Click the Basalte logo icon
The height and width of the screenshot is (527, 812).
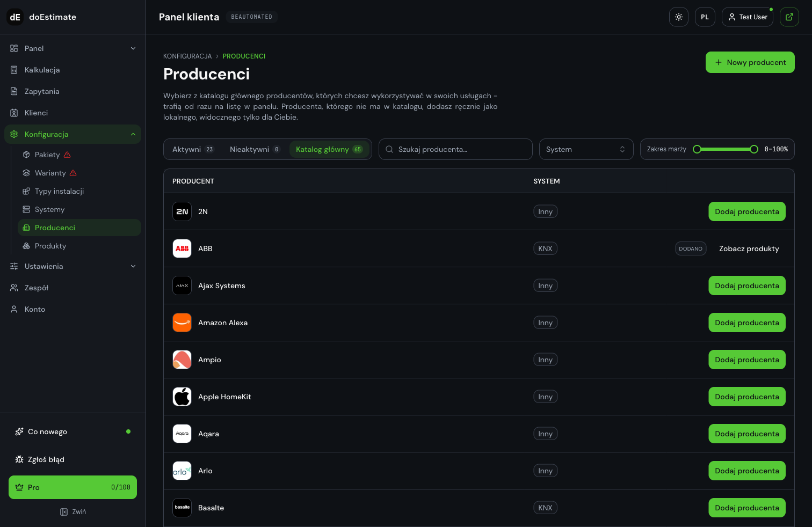tap(182, 508)
